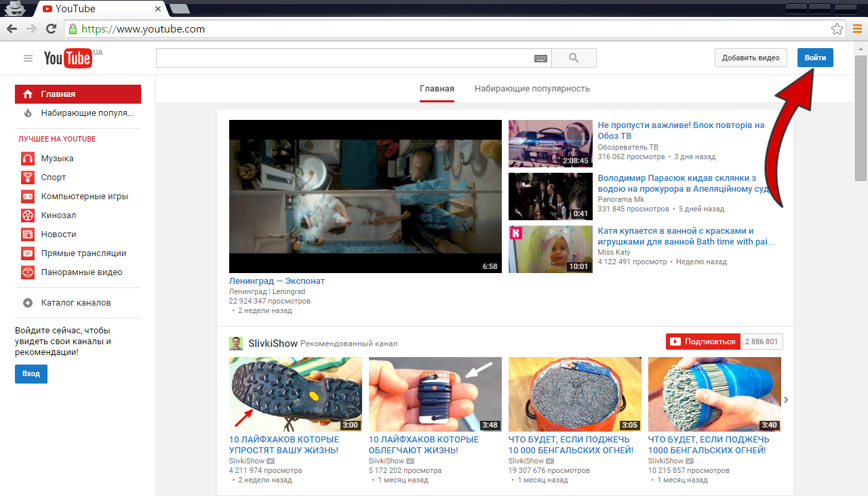This screenshot has height=496, width=868.
Task: Close the YouTube browser tab
Action: [x=159, y=9]
